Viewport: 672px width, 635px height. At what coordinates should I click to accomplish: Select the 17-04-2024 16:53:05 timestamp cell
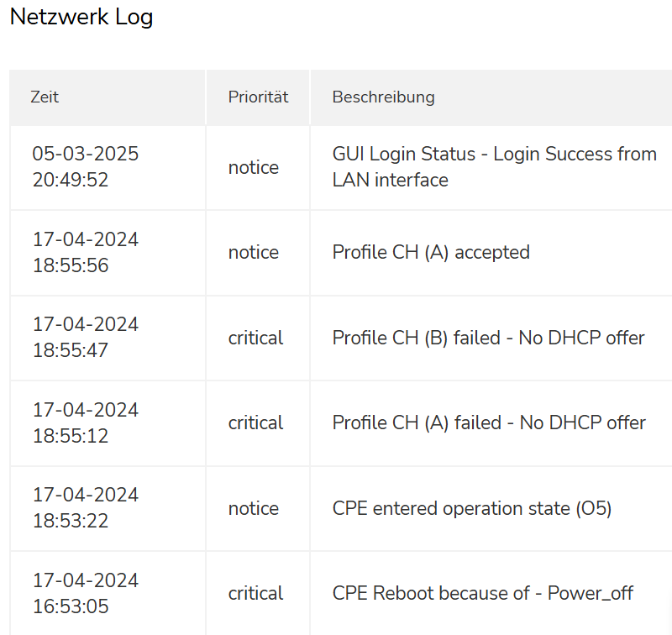[x=85, y=593]
